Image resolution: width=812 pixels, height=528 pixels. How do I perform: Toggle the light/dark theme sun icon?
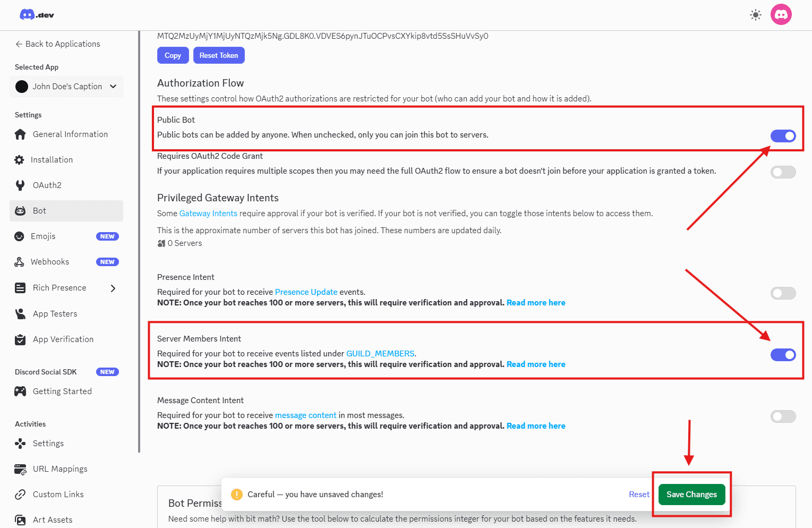pyautogui.click(x=755, y=14)
